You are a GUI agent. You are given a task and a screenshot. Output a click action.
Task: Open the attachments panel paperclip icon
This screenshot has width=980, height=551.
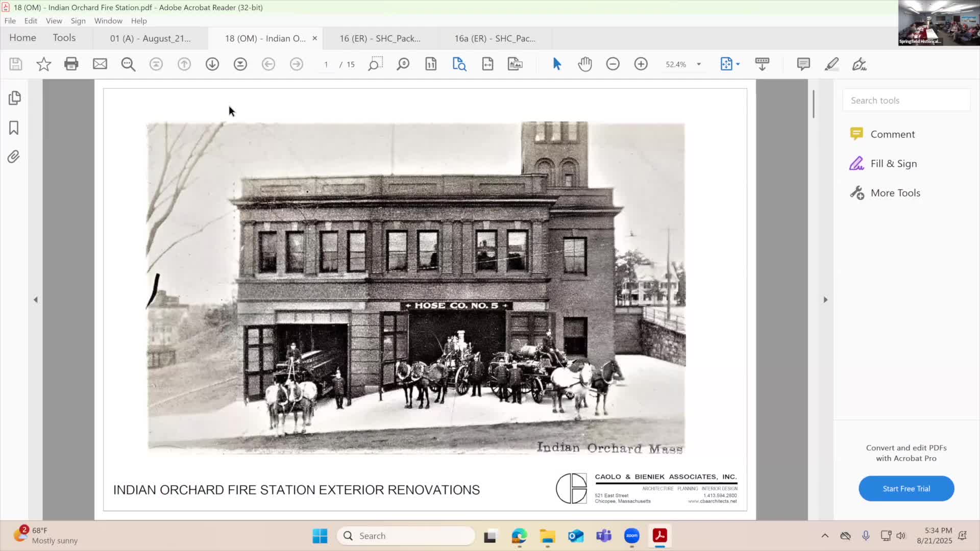(x=13, y=157)
